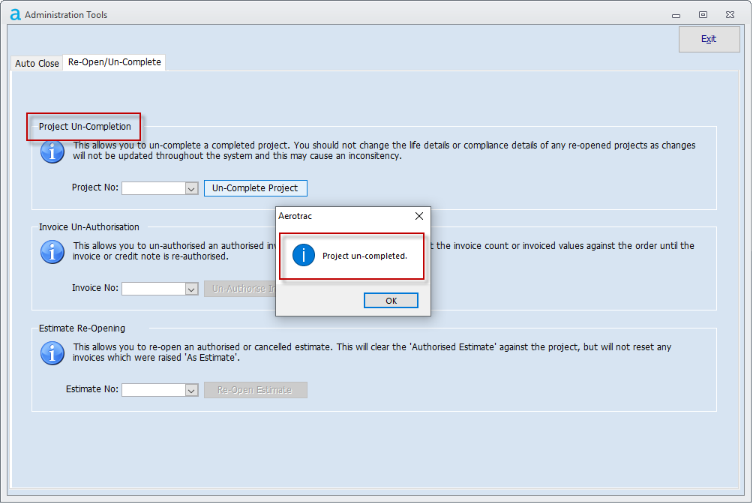Click the Exit button
This screenshot has height=503, width=752.
[x=709, y=39]
